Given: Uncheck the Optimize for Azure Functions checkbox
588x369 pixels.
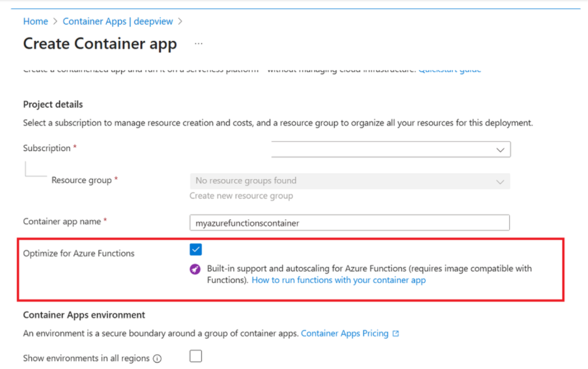Looking at the screenshot, I should [x=195, y=249].
